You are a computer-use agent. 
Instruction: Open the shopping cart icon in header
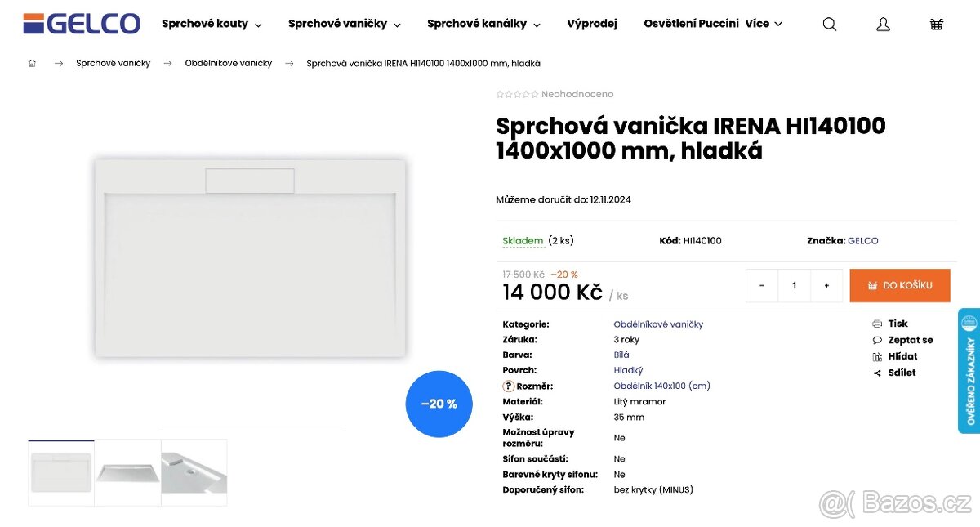click(936, 24)
